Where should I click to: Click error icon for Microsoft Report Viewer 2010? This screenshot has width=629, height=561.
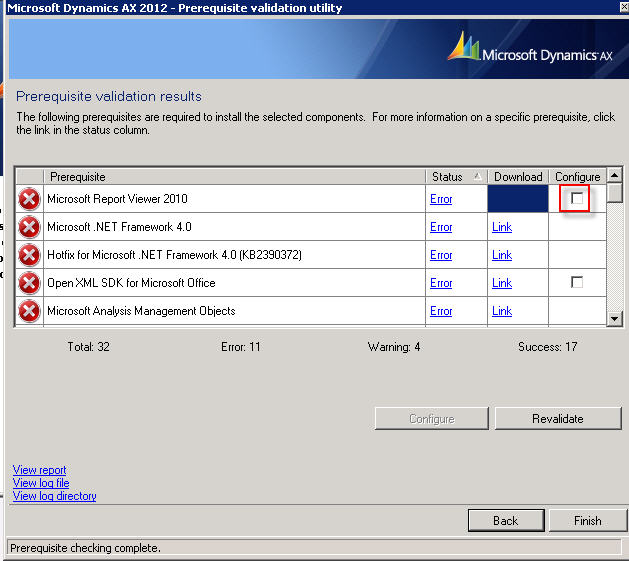point(29,199)
